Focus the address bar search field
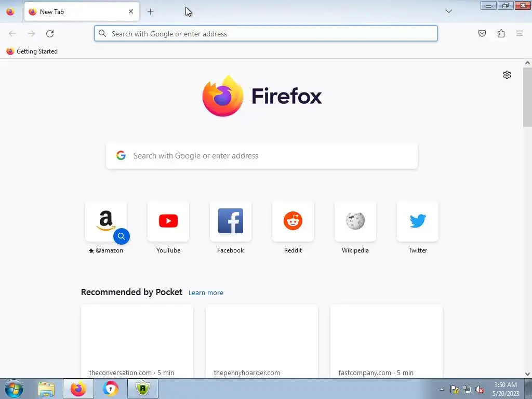 click(266, 34)
